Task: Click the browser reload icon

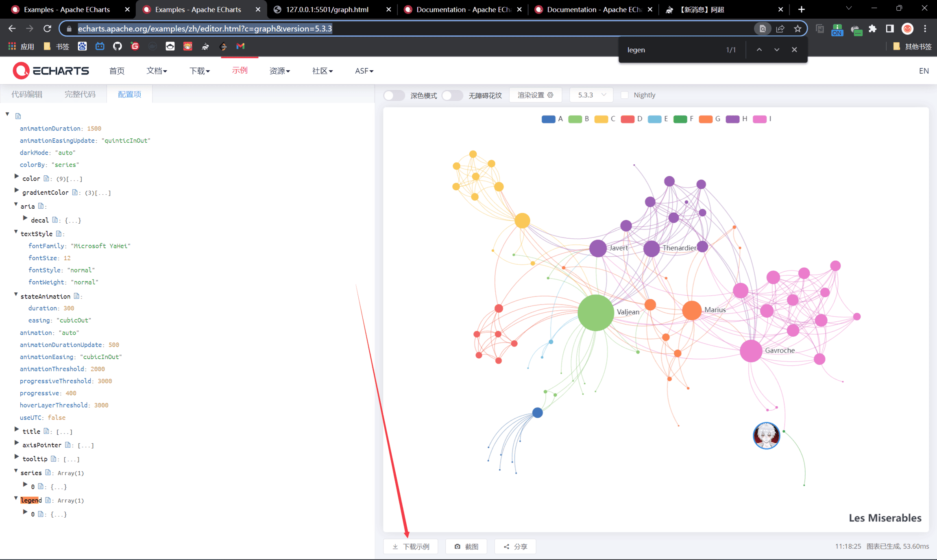Action: 47,28
